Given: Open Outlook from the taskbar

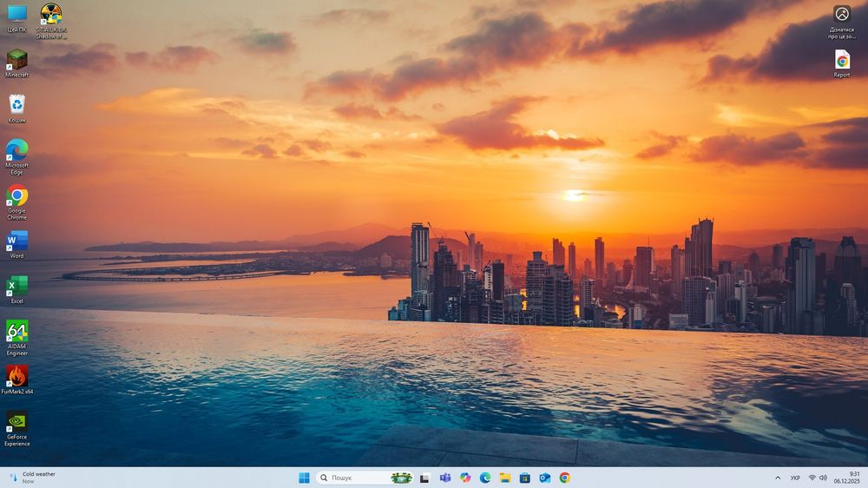Looking at the screenshot, I should tap(545, 478).
